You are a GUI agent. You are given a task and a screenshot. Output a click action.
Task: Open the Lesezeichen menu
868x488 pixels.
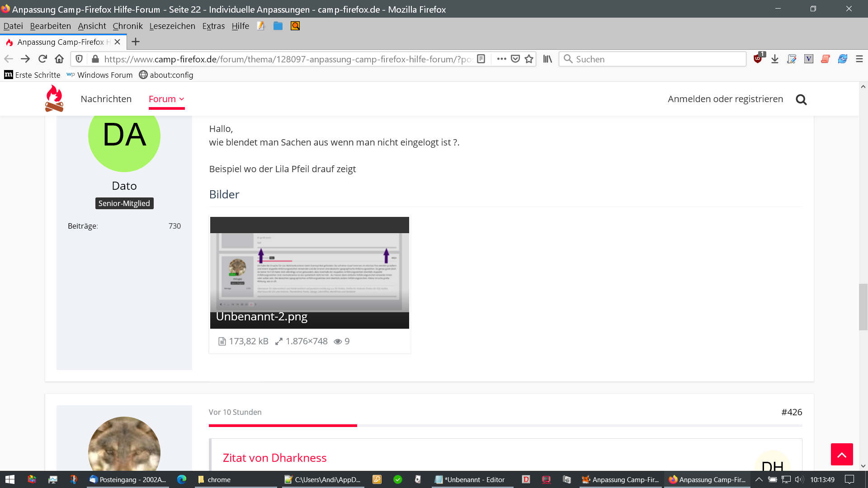coord(172,26)
